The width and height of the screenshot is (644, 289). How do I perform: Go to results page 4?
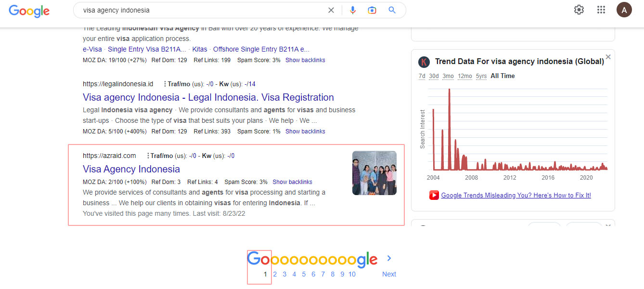pyautogui.click(x=294, y=274)
